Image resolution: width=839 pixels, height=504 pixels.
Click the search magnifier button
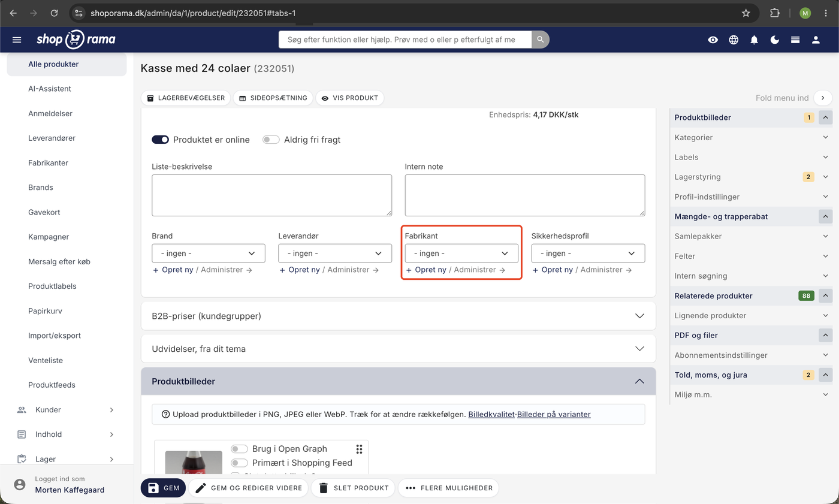[x=540, y=40]
